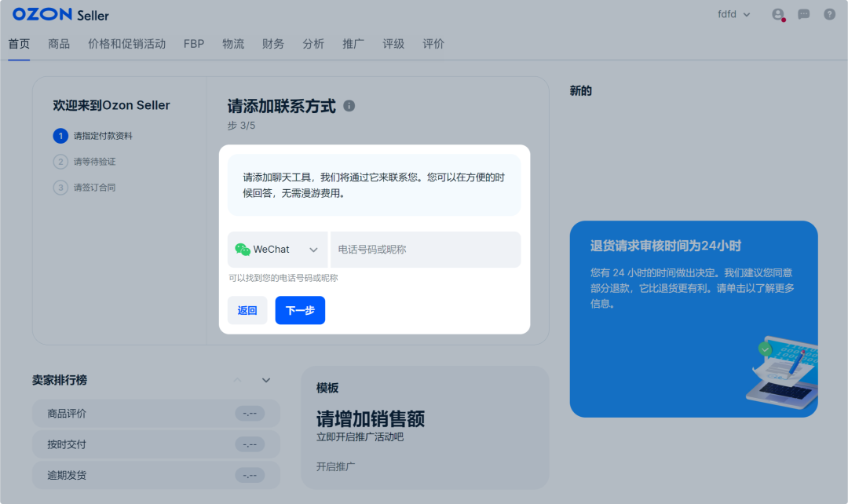Open the fdfd account dropdown
This screenshot has height=504, width=848.
tap(733, 13)
